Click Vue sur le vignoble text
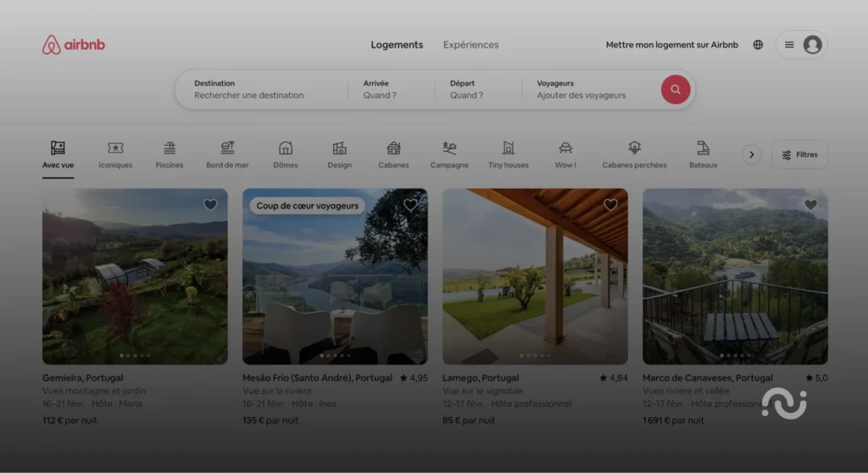Image resolution: width=868 pixels, height=473 pixels. (x=482, y=391)
